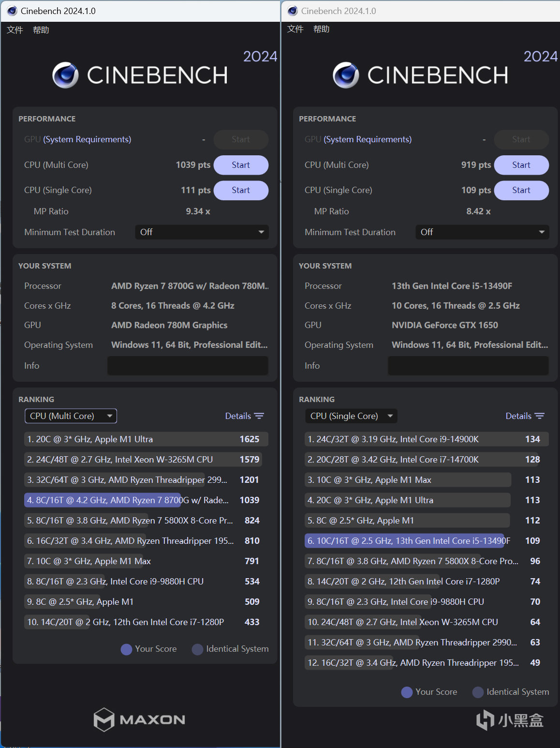The width and height of the screenshot is (560, 748).
Task: Select ranking row Xeon W-3265M score 64
Action: [427, 622]
